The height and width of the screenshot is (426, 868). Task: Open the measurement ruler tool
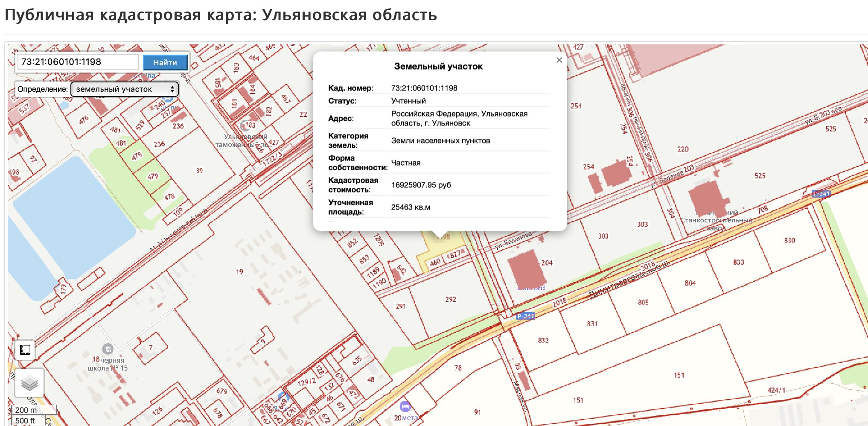(25, 350)
